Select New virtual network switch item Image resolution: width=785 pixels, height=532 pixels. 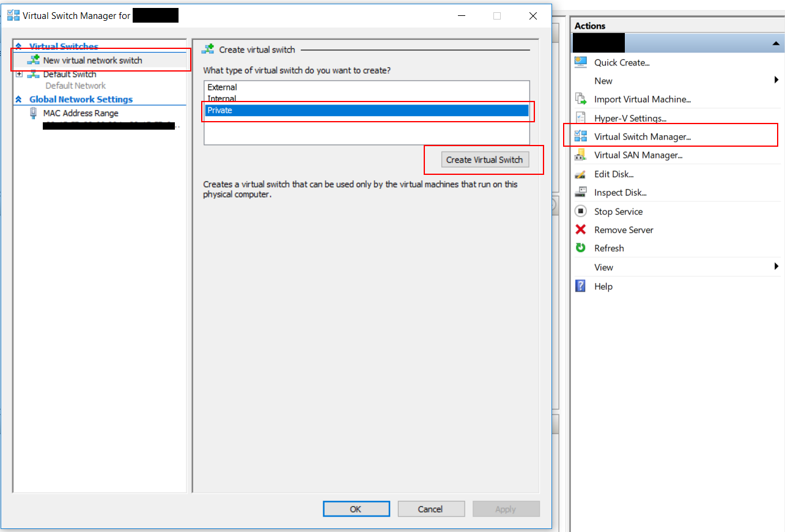pyautogui.click(x=92, y=61)
